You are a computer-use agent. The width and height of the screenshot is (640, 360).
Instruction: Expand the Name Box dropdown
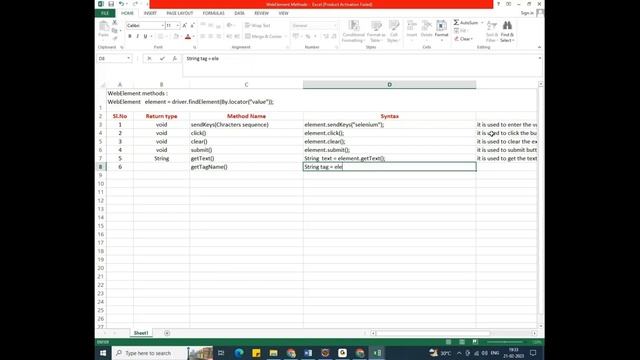pyautogui.click(x=129, y=59)
